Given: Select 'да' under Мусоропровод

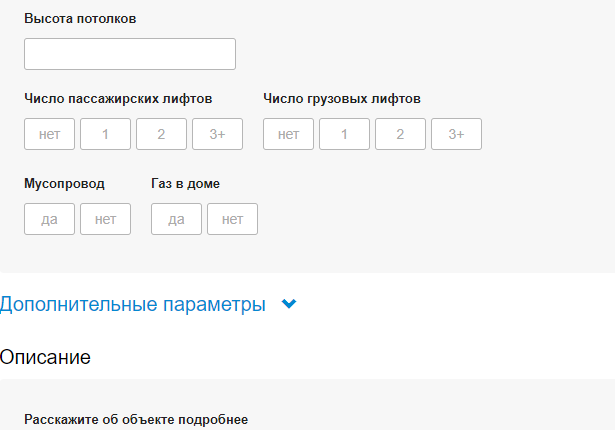Looking at the screenshot, I should (49, 219).
